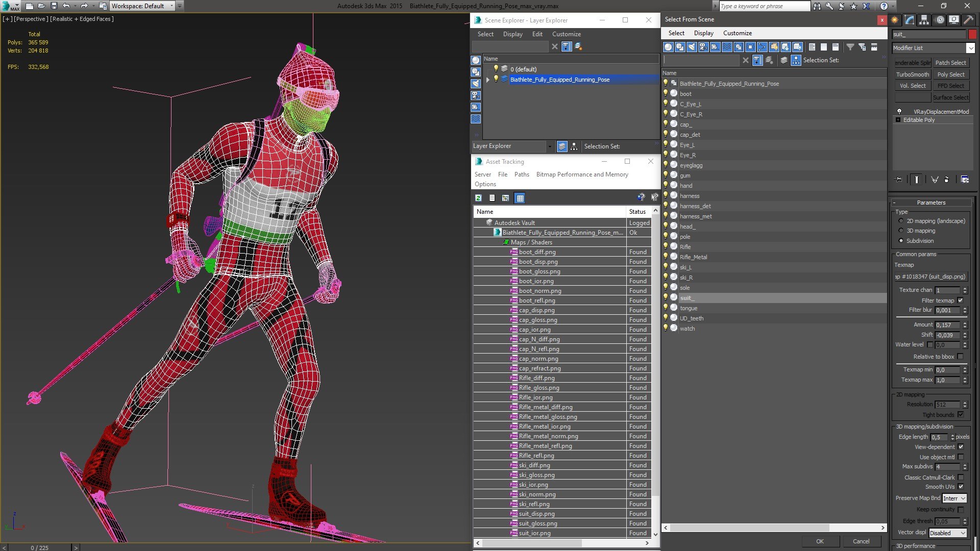Toggle Relative to bbox checkbox

(x=960, y=357)
